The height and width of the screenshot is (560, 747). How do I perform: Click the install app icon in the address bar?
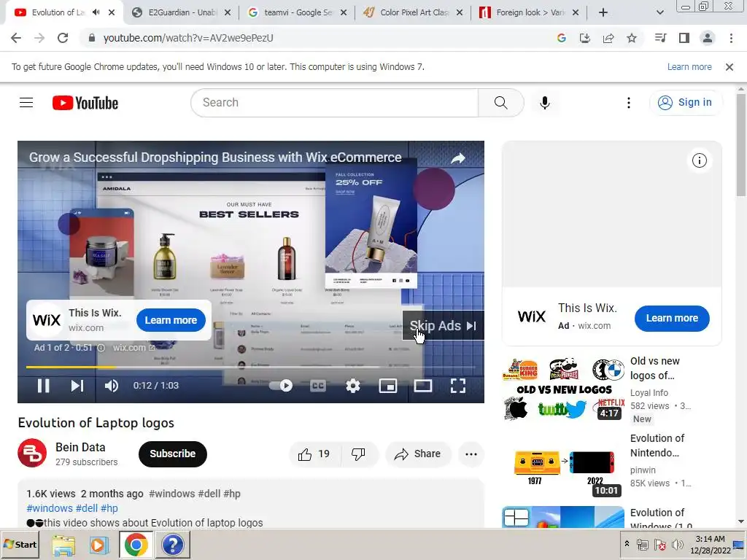(x=584, y=38)
